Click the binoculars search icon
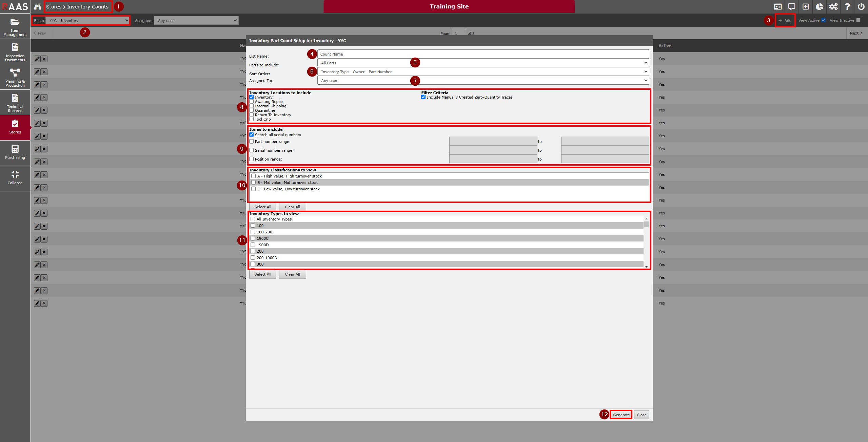This screenshot has height=442, width=868. (38, 6)
